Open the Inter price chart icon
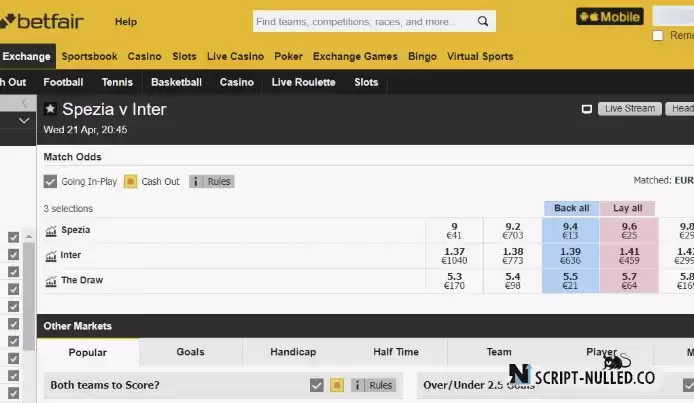This screenshot has height=403, width=694. (x=51, y=256)
